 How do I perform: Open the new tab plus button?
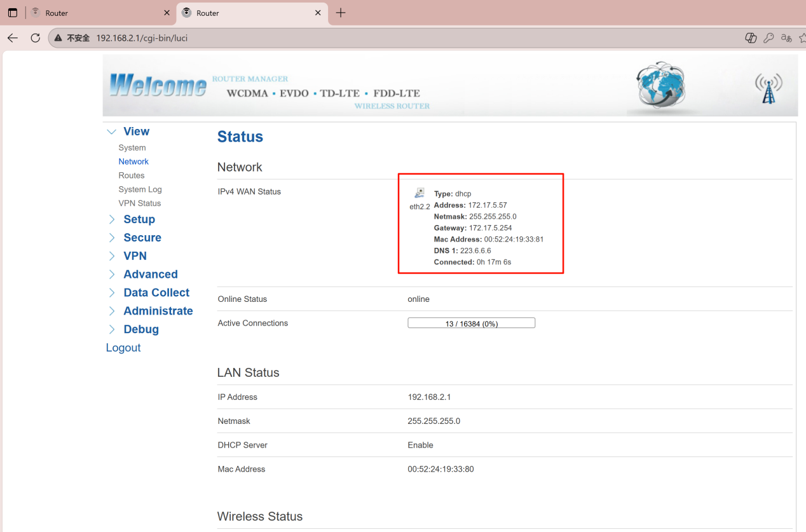pyautogui.click(x=341, y=13)
